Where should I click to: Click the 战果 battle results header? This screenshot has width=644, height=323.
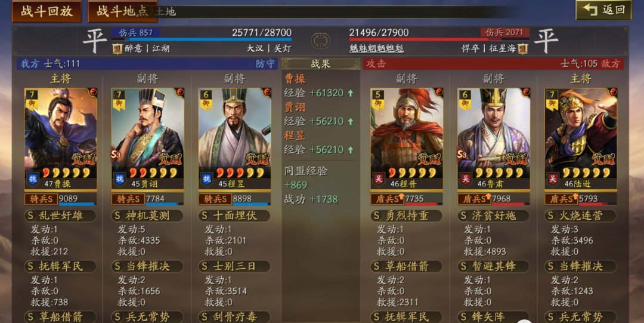pos(321,64)
